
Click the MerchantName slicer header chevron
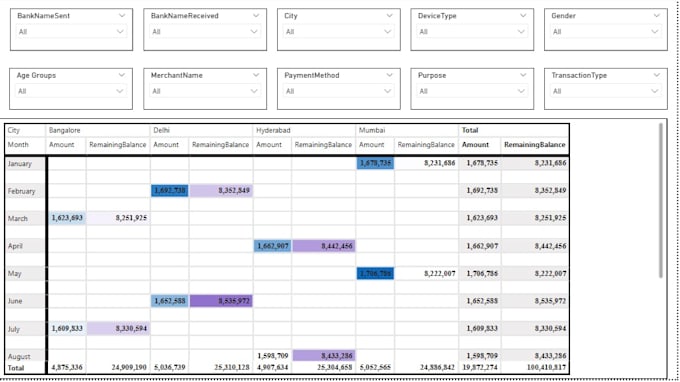pos(255,75)
